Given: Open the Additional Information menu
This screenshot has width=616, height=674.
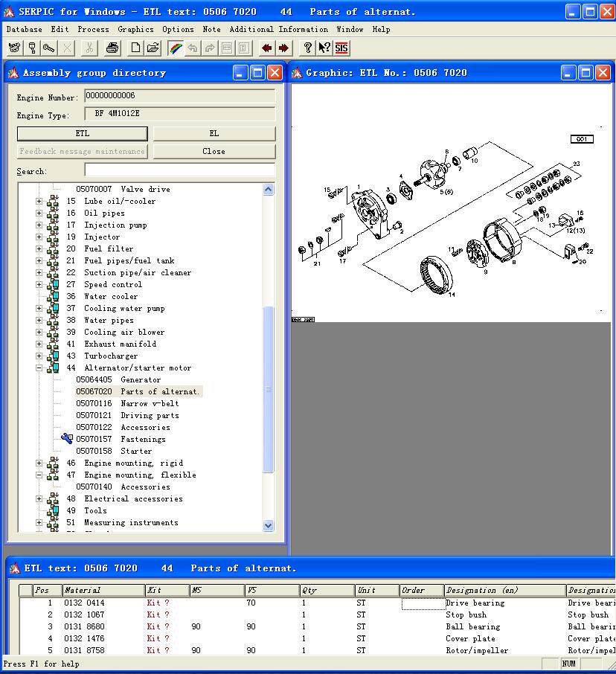Looking at the screenshot, I should click(278, 29).
